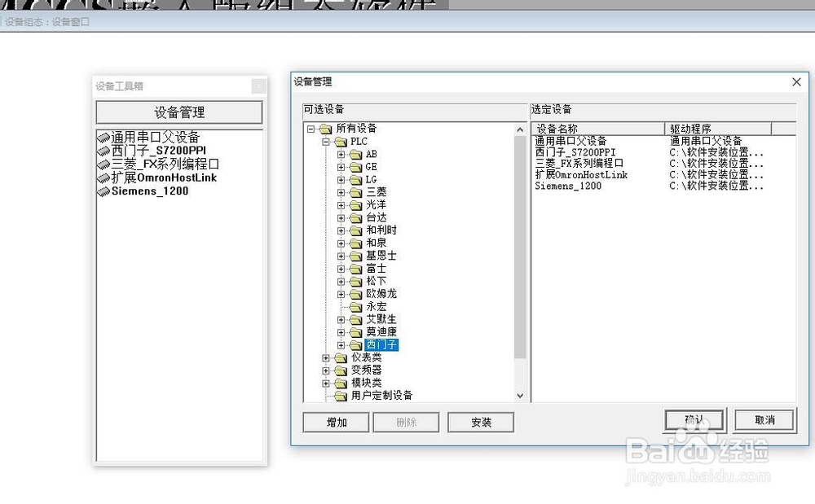
Task: Expand the AB folder node
Action: [341, 154]
